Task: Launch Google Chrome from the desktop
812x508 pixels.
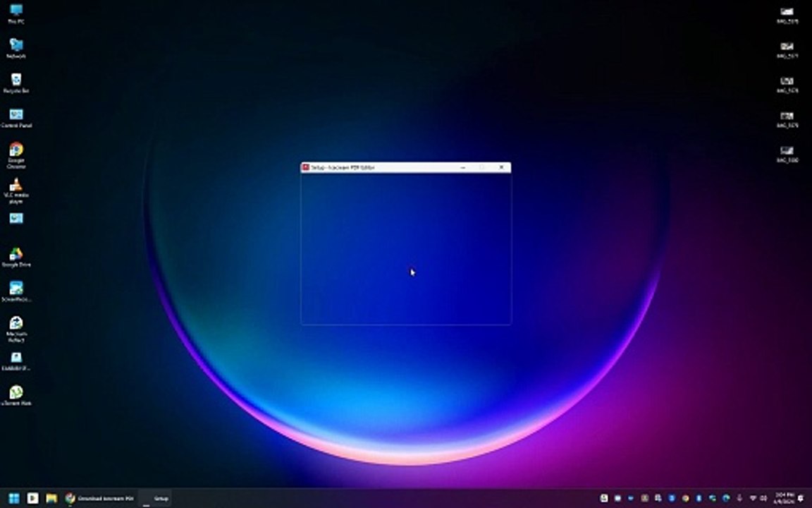Action: coord(16,155)
